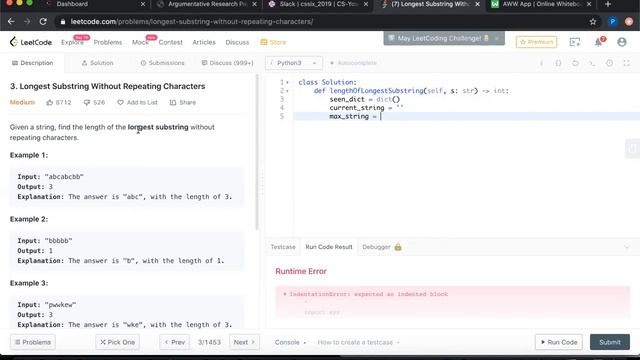Viewport: 640px width, 360px height.
Task: Go to the Prev problem
Action: [175, 342]
